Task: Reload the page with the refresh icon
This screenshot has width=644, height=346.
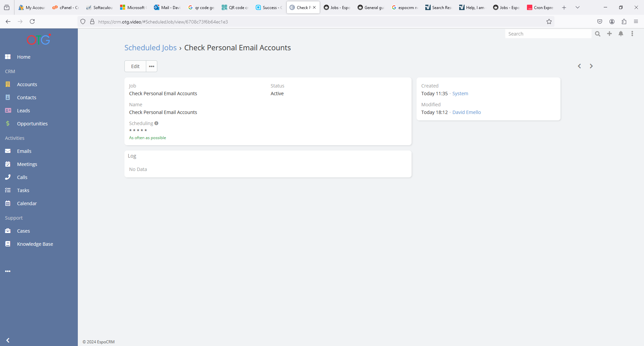Action: [32, 22]
